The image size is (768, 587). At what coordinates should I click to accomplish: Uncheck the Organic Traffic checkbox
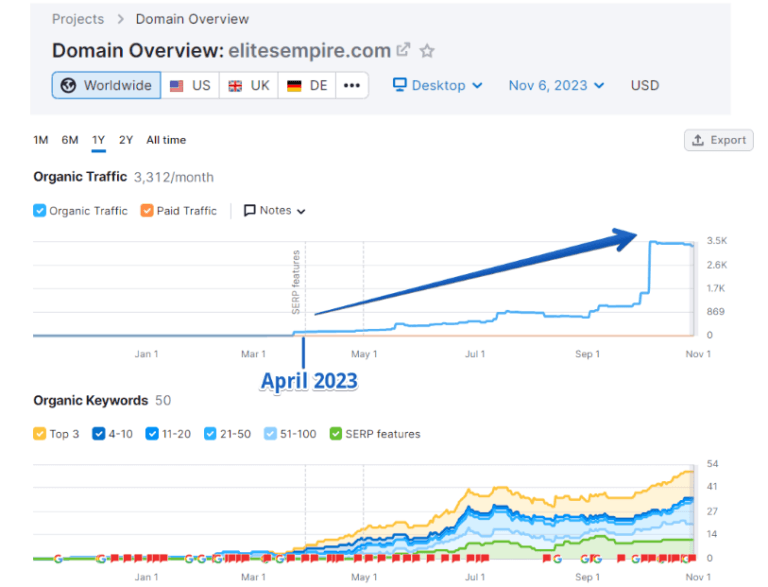click(40, 211)
